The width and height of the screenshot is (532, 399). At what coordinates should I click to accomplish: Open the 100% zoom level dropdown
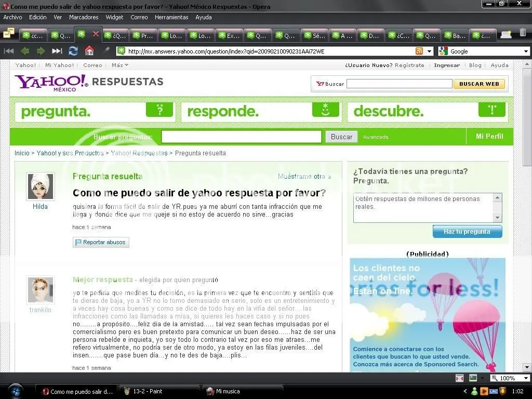click(526, 378)
